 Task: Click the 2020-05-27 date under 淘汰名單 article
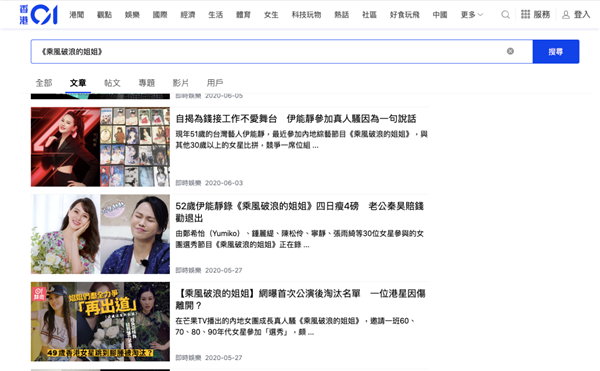pyautogui.click(x=224, y=358)
